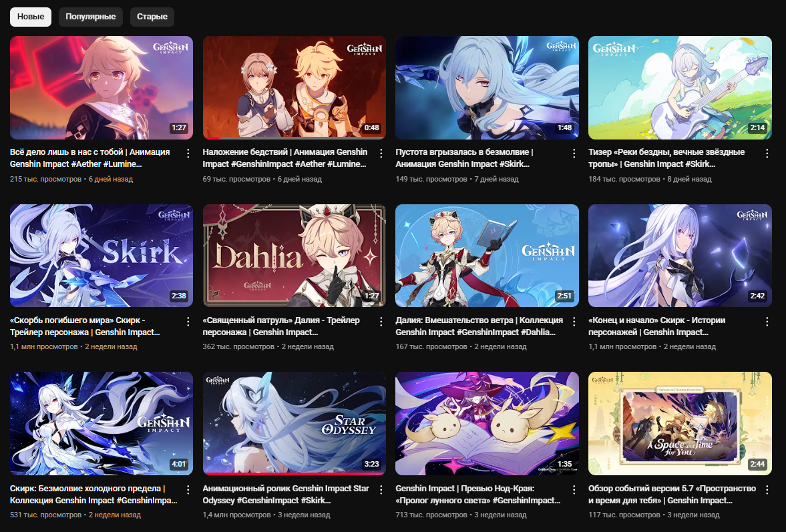The width and height of the screenshot is (786, 532).
Task: Open the title link «Тизер Реки бездны, вечные звёздные тропы»
Action: click(666, 158)
